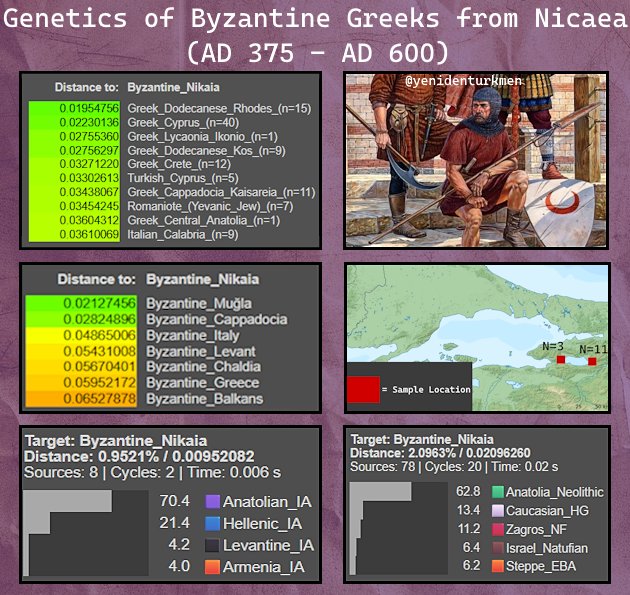Click the distance value 0.05670401
The height and width of the screenshot is (595, 630).
pos(100,367)
